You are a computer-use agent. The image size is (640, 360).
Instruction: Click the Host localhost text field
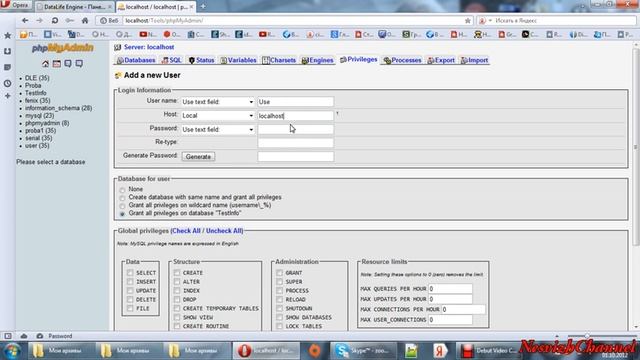[296, 116]
